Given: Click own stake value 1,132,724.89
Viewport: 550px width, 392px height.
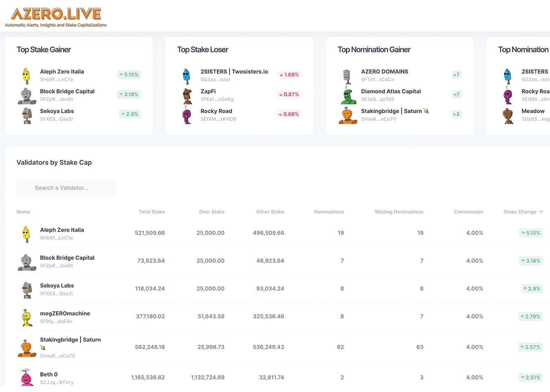Looking at the screenshot, I should [x=207, y=377].
